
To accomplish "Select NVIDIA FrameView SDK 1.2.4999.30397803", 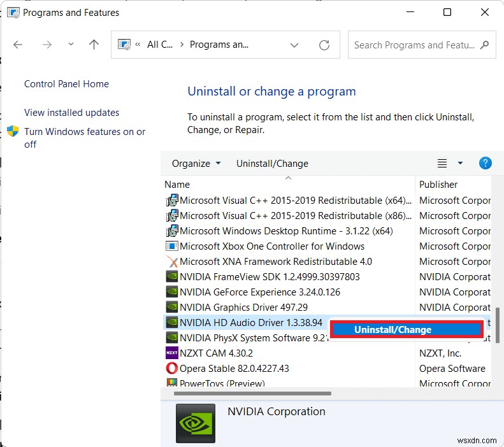I will coord(270,277).
